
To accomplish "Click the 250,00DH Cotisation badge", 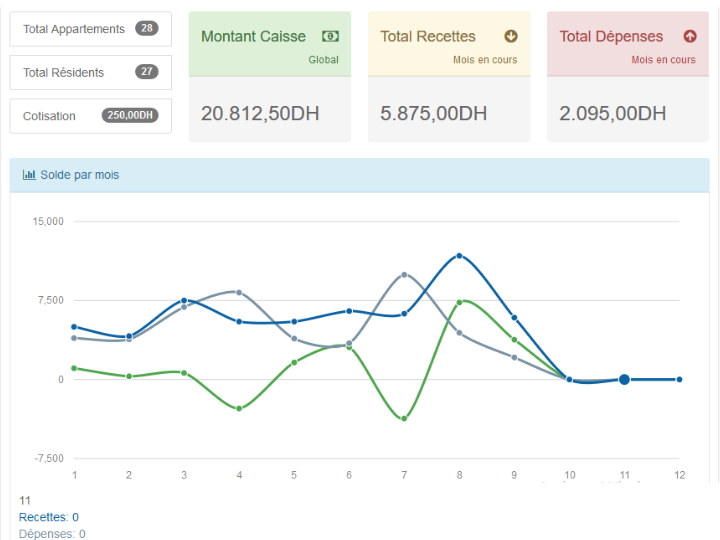I will click(x=130, y=115).
